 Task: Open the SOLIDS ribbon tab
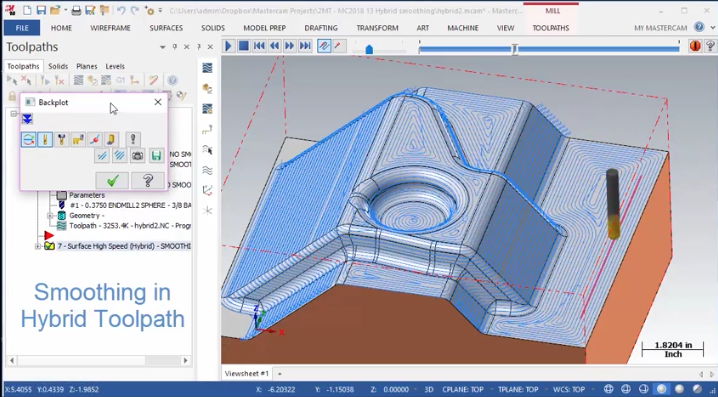213,28
